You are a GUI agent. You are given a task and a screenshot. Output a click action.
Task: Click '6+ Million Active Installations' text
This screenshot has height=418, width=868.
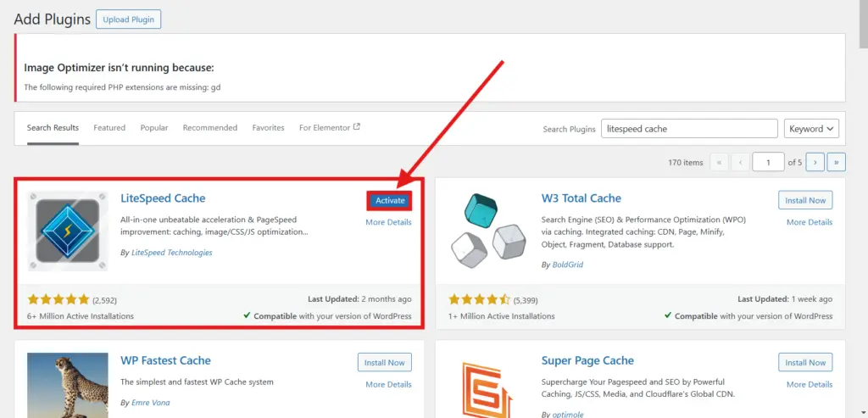coord(81,316)
